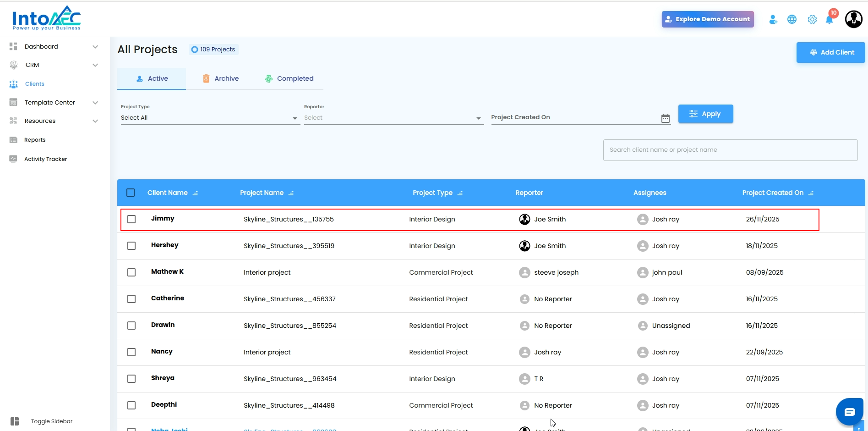This screenshot has height=431, width=868.
Task: Expand the Reporter select dropdown
Action: pyautogui.click(x=393, y=118)
